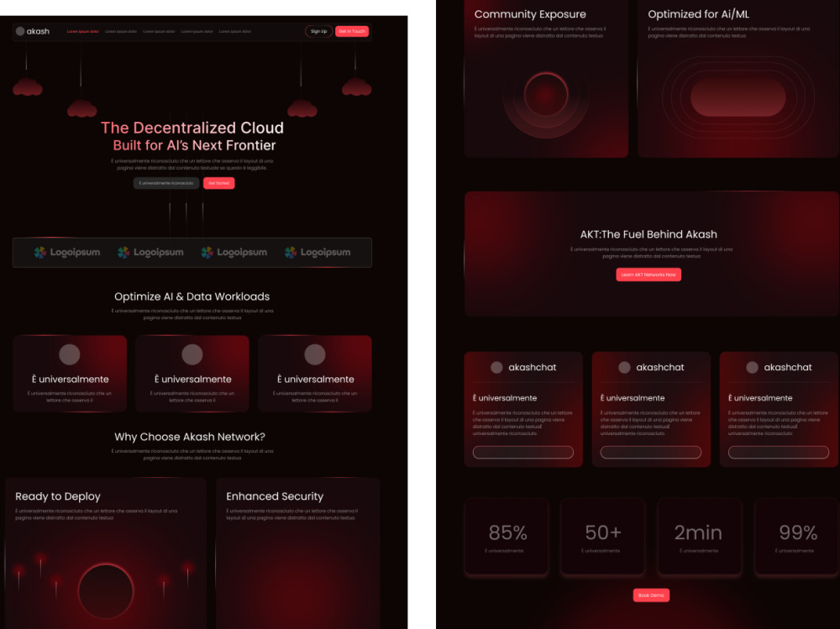Click the 85% statistic card
This screenshot has width=840, height=629.
point(507,537)
